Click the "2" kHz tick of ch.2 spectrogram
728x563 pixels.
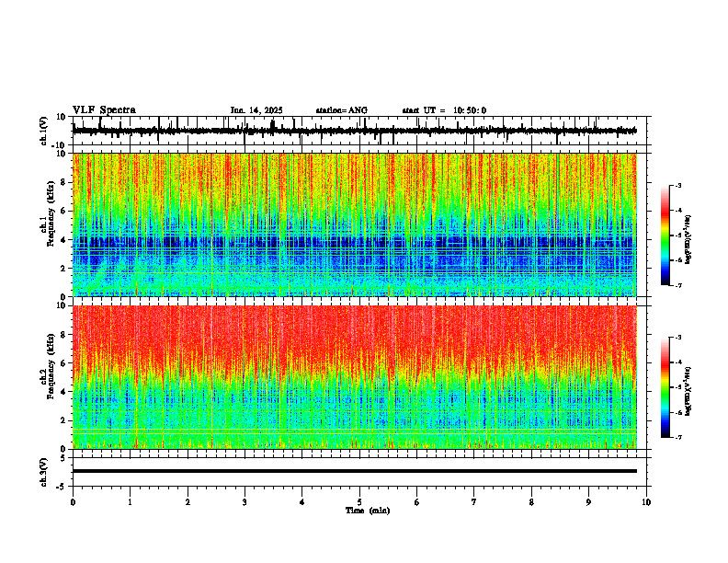[x=64, y=420]
